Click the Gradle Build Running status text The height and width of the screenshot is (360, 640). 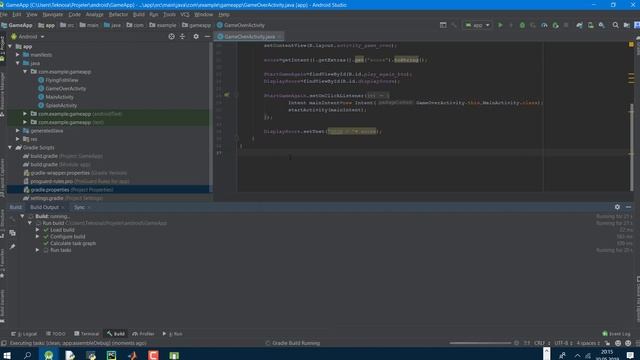tap(296, 343)
